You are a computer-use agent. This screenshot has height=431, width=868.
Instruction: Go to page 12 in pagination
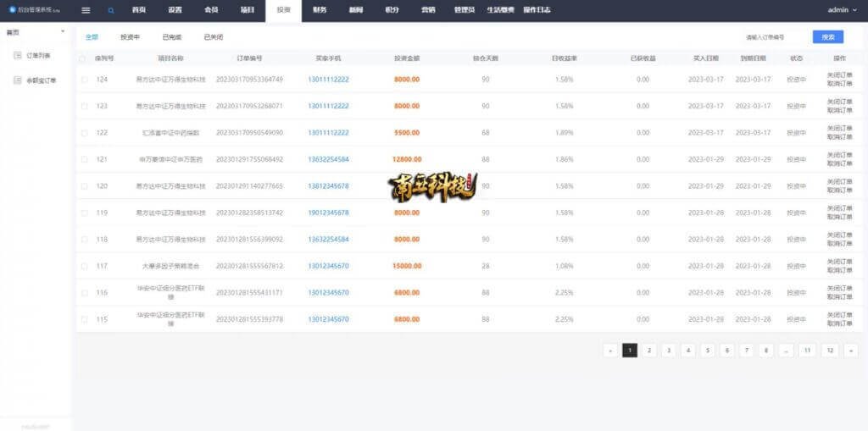pyautogui.click(x=830, y=350)
